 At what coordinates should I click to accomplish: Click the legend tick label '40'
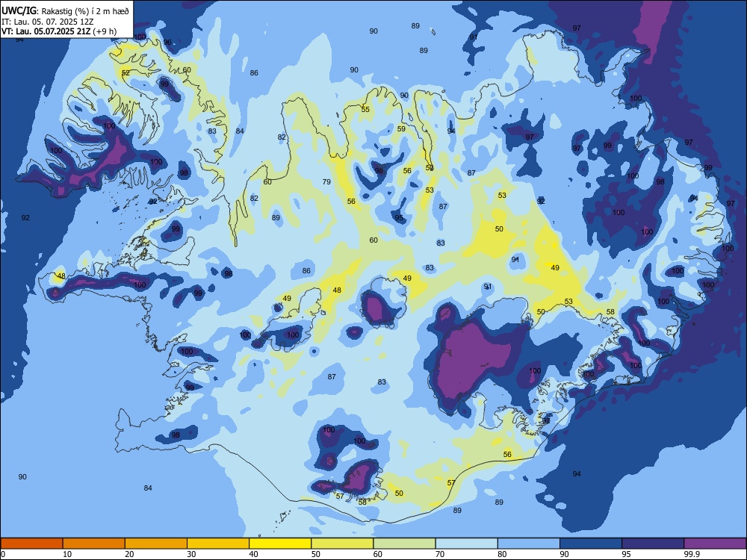[x=253, y=554]
